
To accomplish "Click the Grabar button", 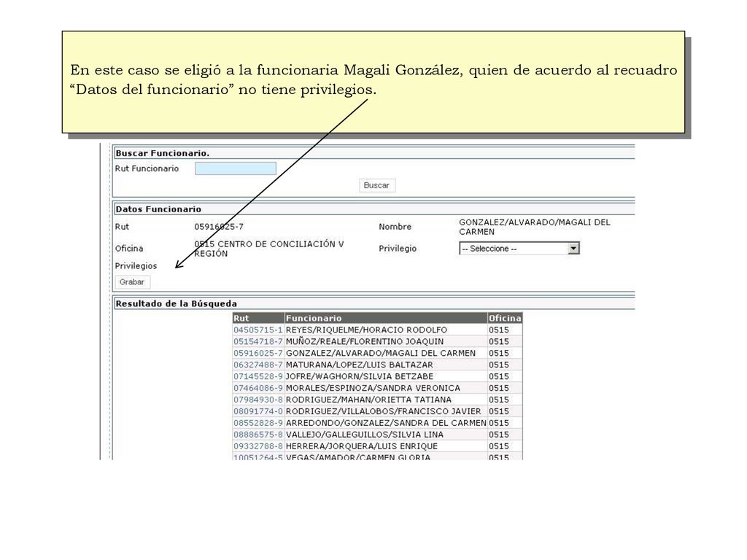I will [x=132, y=282].
